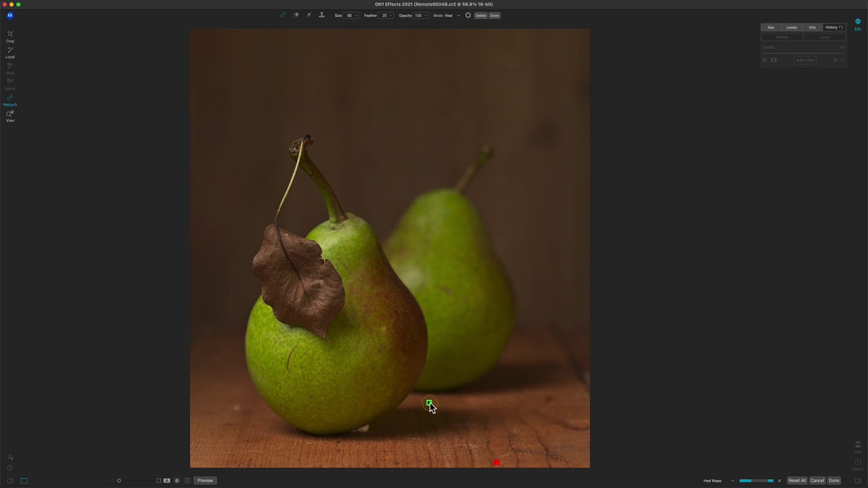The width and height of the screenshot is (868, 488).
Task: Open the Edit module
Action: point(857,24)
